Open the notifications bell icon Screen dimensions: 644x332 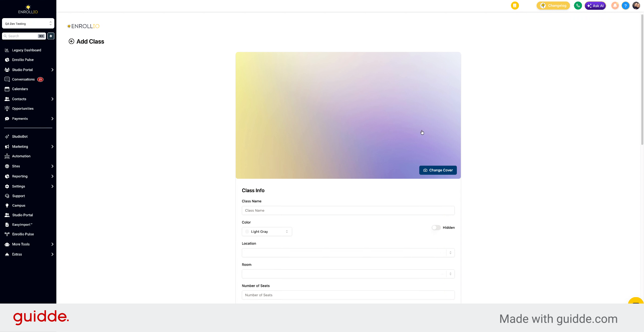pos(615,5)
